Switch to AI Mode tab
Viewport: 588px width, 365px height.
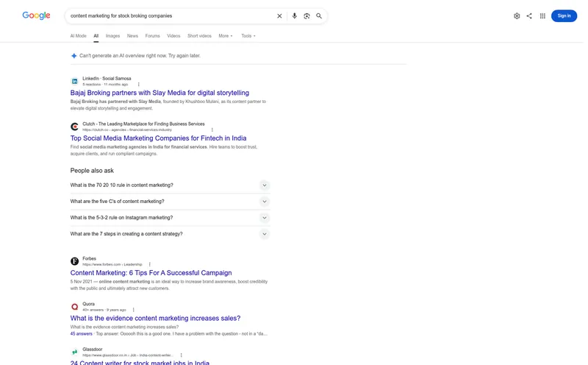point(78,36)
